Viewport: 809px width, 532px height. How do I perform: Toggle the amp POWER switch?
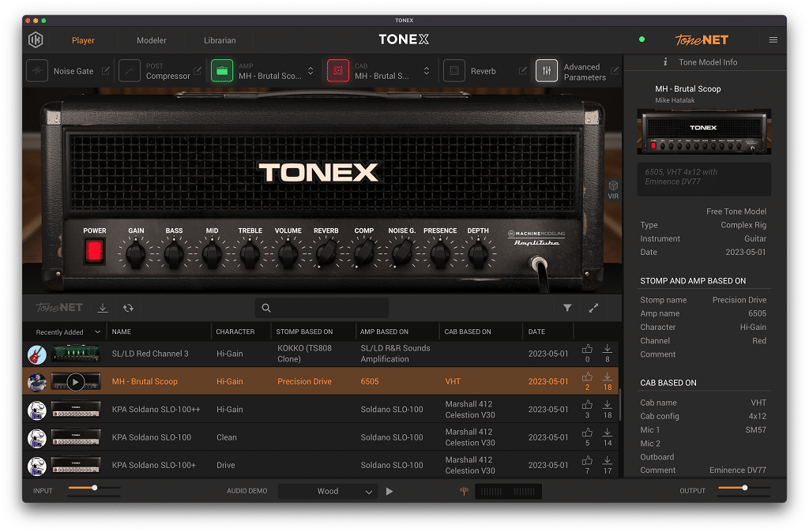[x=95, y=252]
